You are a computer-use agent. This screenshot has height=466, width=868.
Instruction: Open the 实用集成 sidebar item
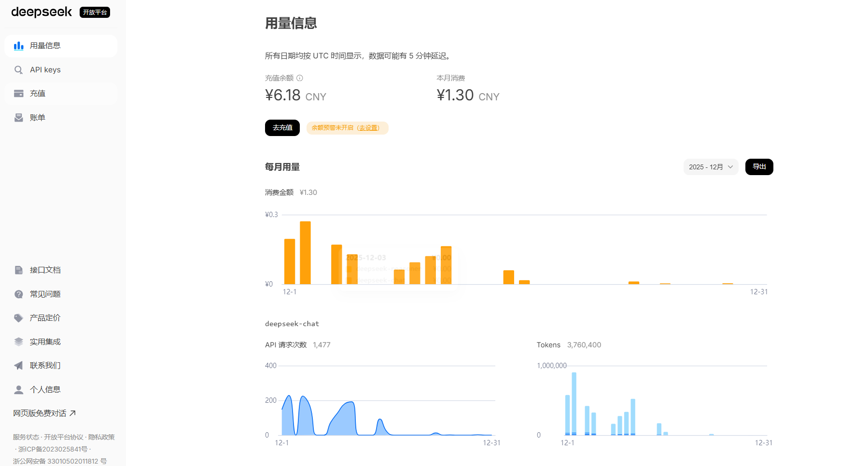(x=61, y=342)
